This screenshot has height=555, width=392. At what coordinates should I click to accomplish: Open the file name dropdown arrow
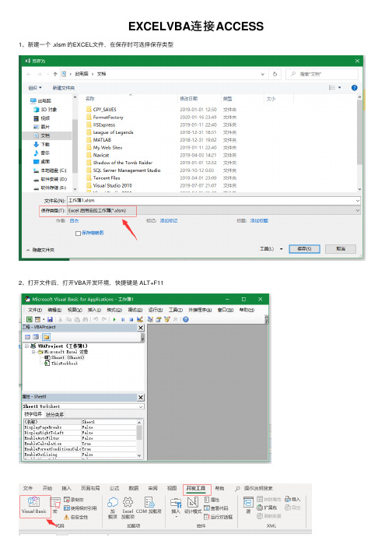click(357, 201)
